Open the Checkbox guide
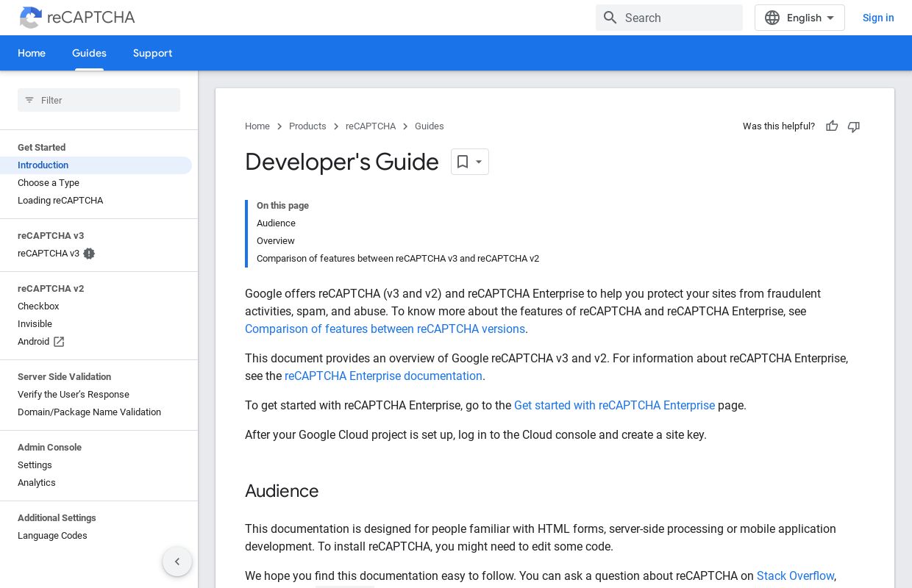Screen dimensions: 912x588 tap(38, 306)
